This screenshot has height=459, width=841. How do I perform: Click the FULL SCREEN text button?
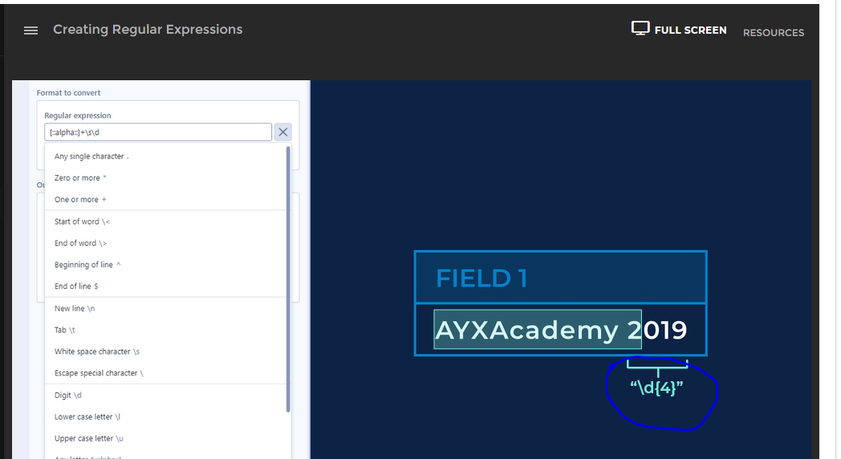pos(690,31)
